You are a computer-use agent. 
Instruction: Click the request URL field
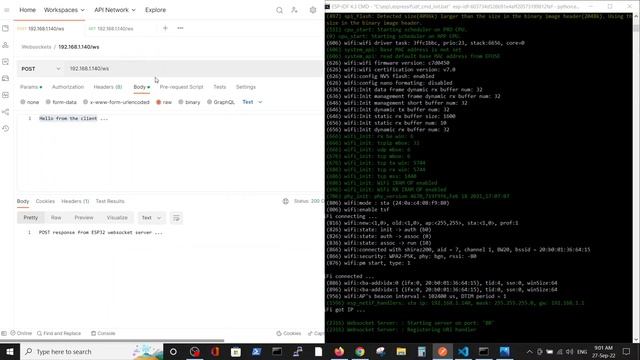click(194, 69)
